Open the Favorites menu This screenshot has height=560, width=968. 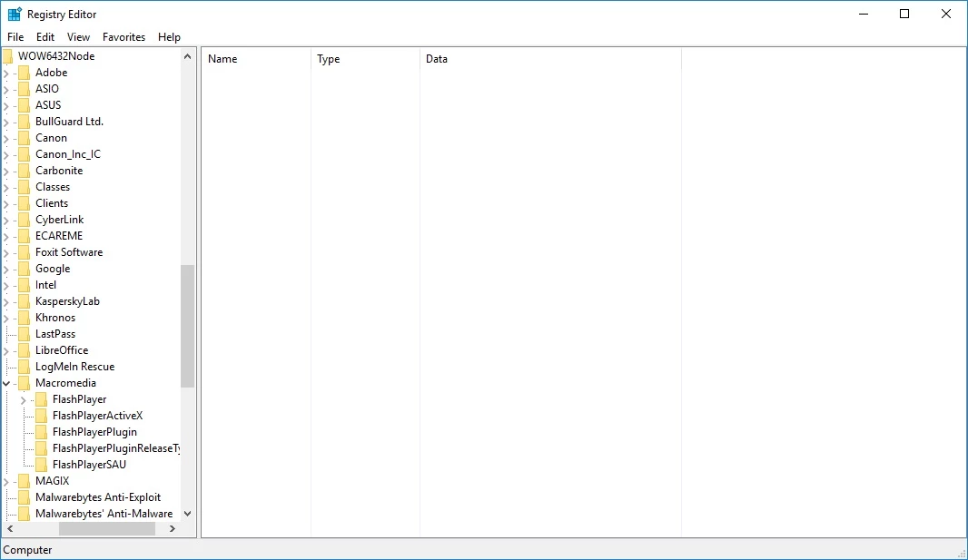(124, 37)
